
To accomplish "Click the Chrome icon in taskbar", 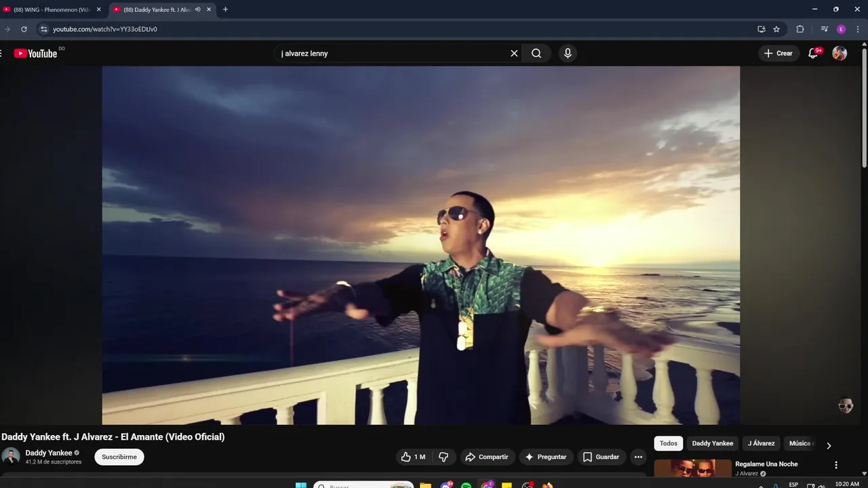I will click(486, 485).
